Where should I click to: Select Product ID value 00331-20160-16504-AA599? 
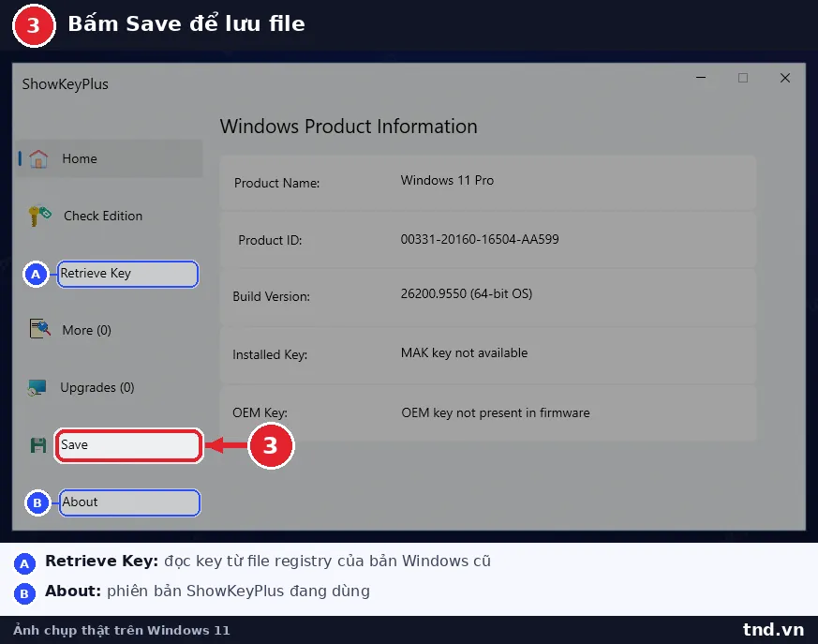tap(480, 240)
